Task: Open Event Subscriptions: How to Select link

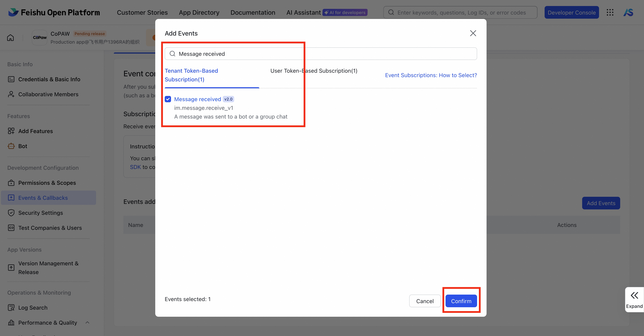Action: (431, 75)
